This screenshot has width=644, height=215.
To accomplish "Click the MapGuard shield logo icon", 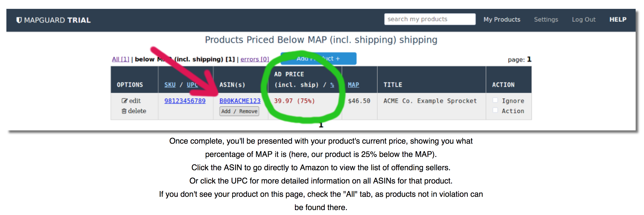I will pyautogui.click(x=19, y=20).
